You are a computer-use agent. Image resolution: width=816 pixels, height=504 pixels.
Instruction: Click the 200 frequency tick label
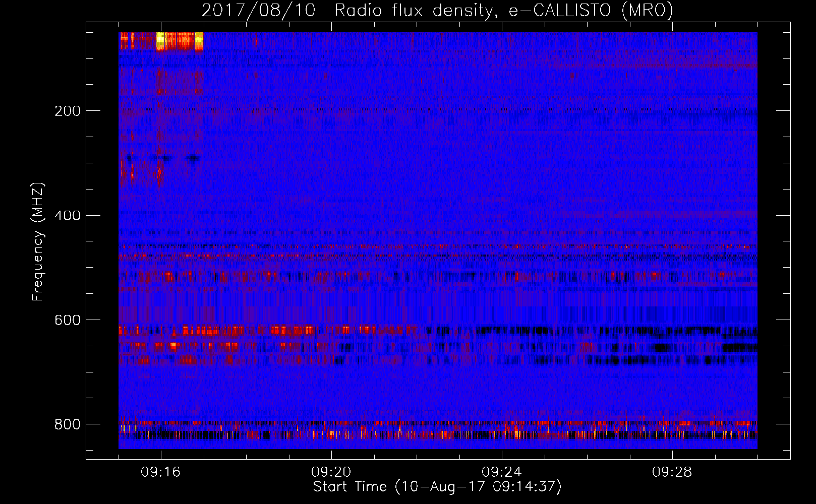click(68, 111)
